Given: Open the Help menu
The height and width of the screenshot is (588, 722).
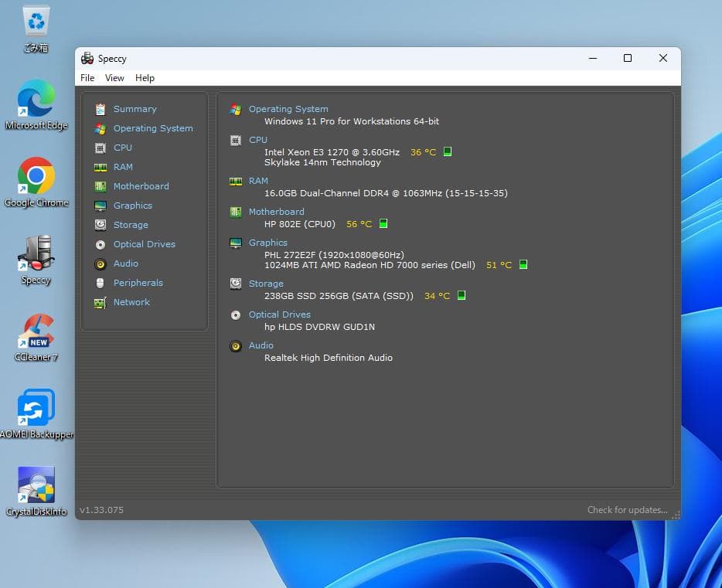Looking at the screenshot, I should [145, 78].
